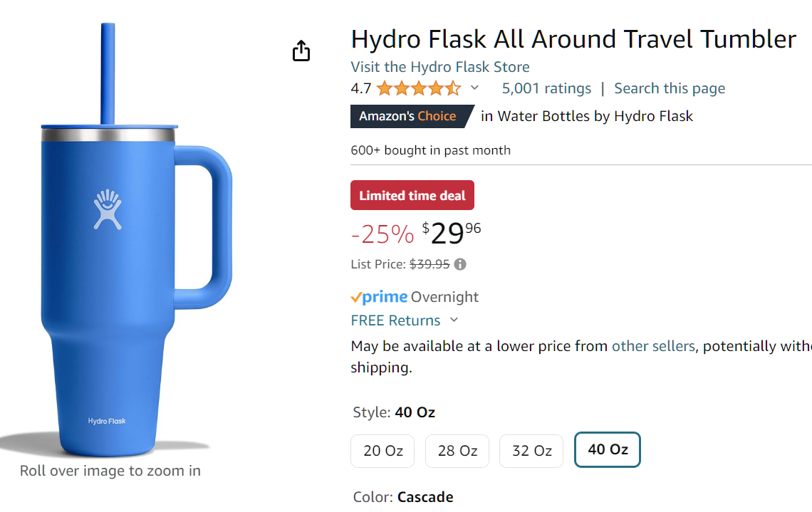
Task: Select the 40 Oz style option
Action: 607,450
